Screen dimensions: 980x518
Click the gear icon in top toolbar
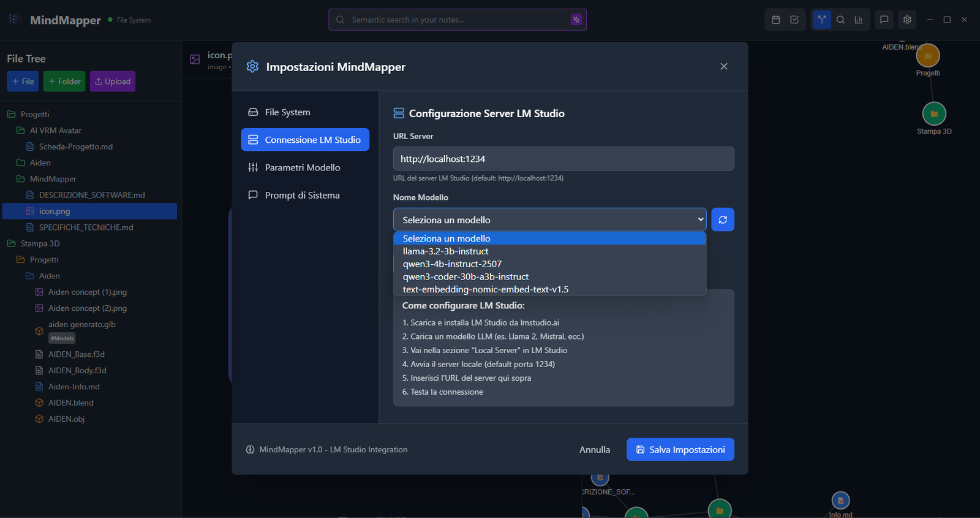click(x=907, y=20)
